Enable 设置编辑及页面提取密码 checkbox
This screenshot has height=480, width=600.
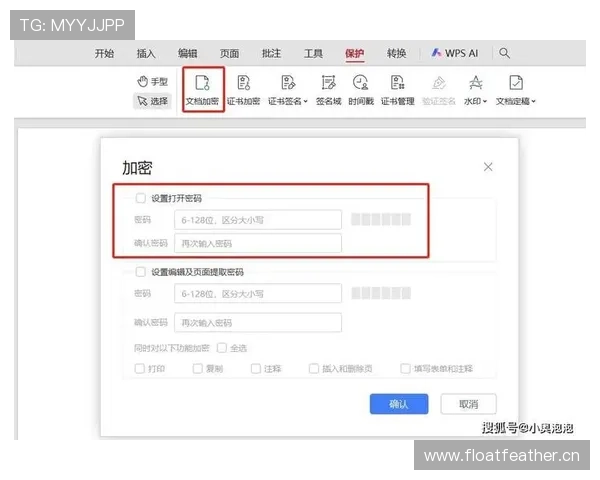point(140,272)
